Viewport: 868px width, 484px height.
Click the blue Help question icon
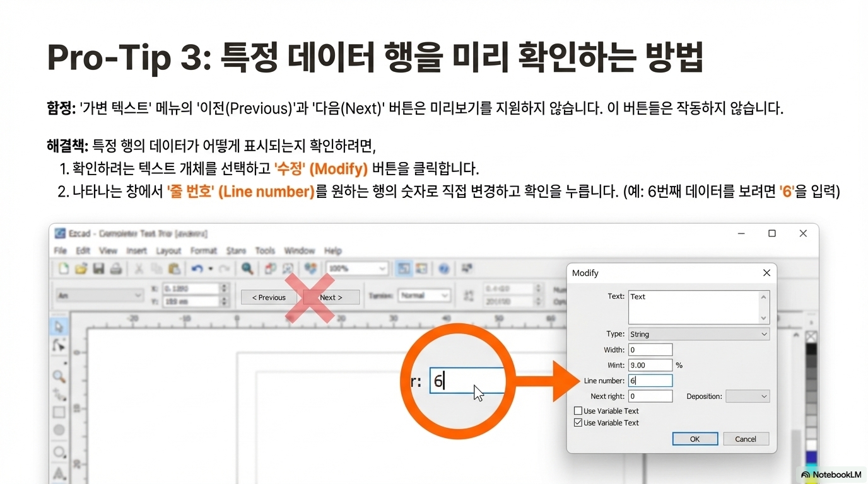coord(444,269)
